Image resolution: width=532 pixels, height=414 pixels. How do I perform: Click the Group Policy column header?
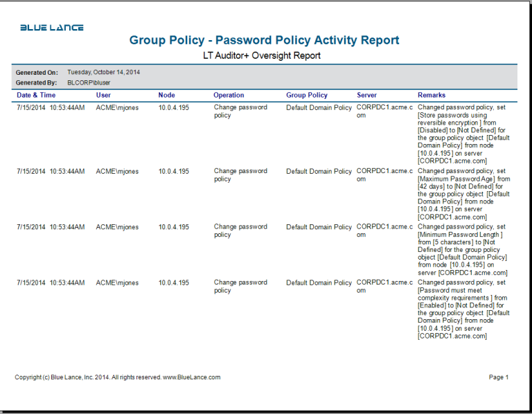point(307,95)
